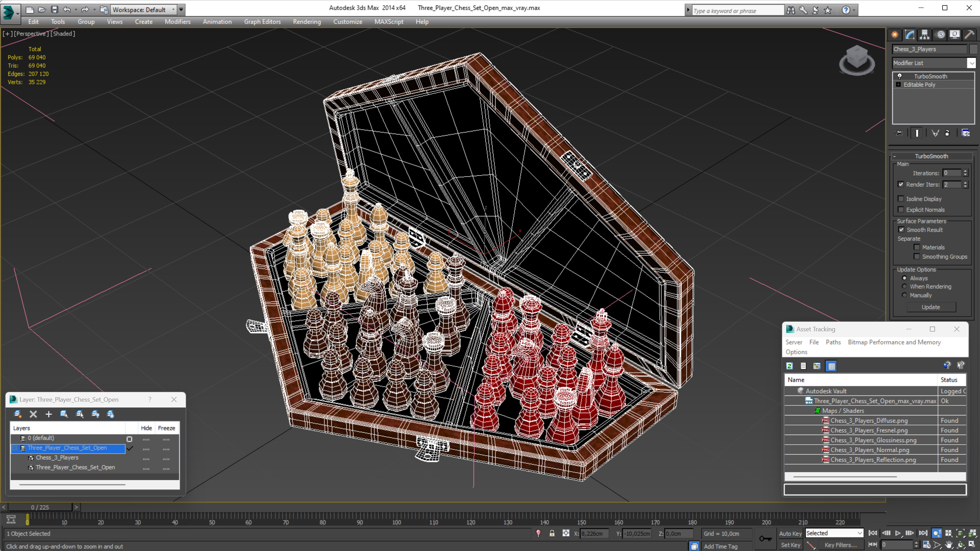
Task: Select the When Rendering radio button
Action: [x=904, y=286]
